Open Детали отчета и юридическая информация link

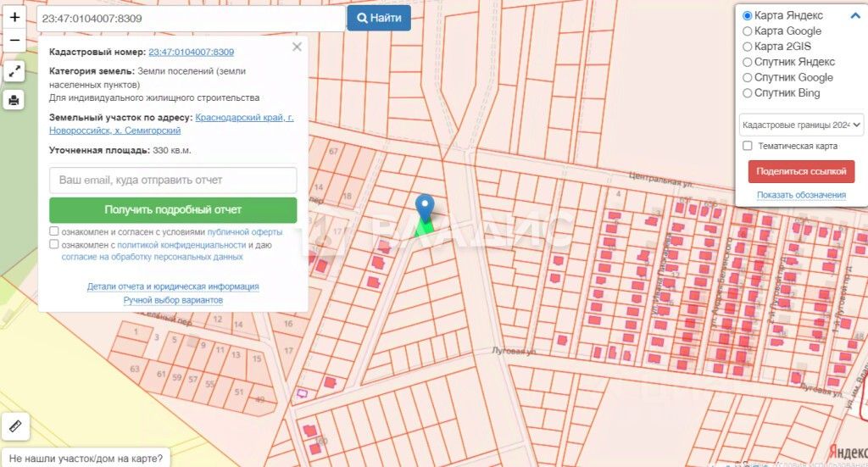point(173,286)
